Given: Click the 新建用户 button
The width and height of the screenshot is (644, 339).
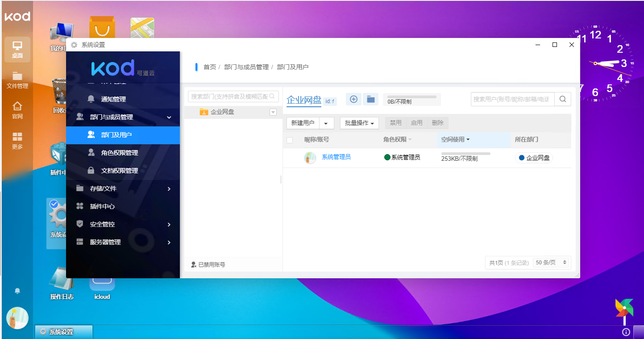Looking at the screenshot, I should coord(303,123).
